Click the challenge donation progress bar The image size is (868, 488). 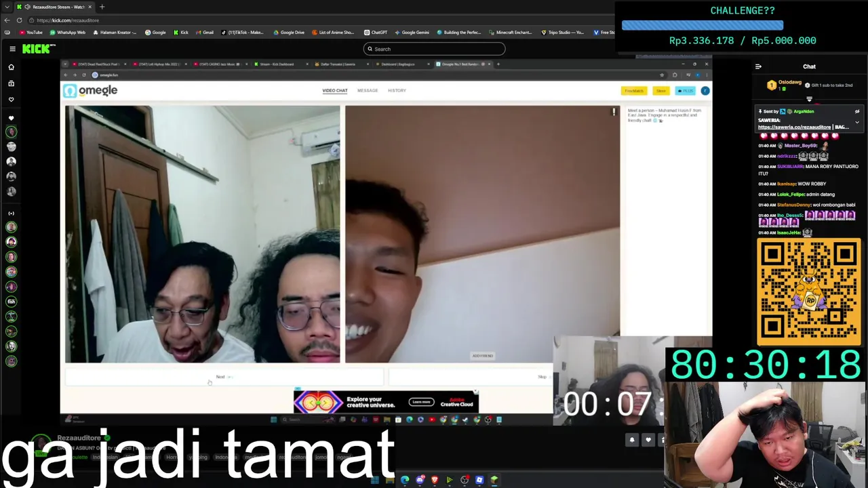point(703,25)
